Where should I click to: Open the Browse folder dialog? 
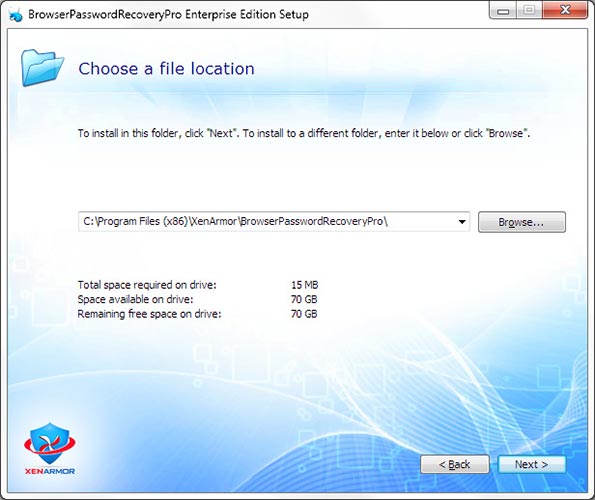(521, 222)
